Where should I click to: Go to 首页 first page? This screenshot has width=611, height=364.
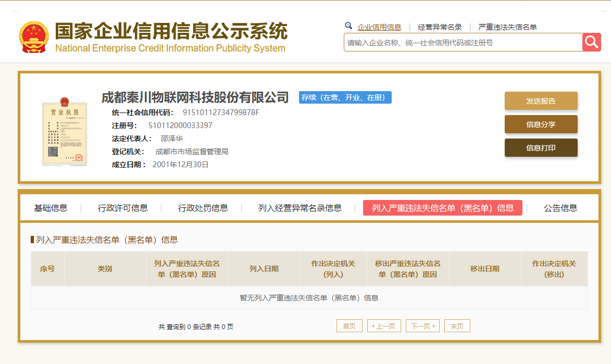pos(349,326)
